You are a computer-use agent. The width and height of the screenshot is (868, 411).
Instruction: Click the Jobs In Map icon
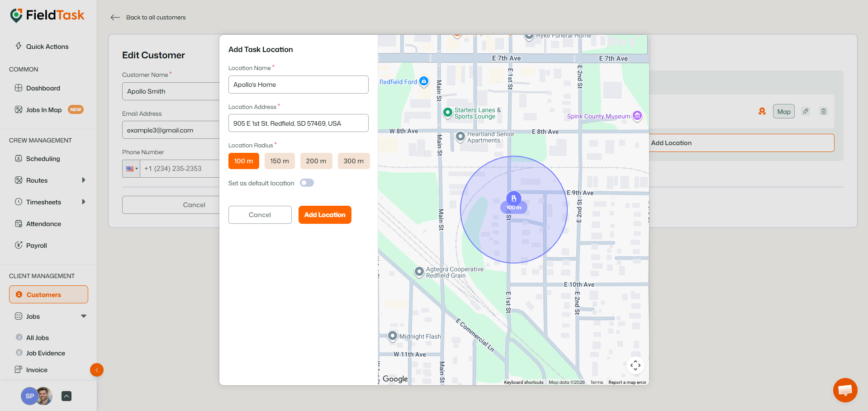[19, 109]
